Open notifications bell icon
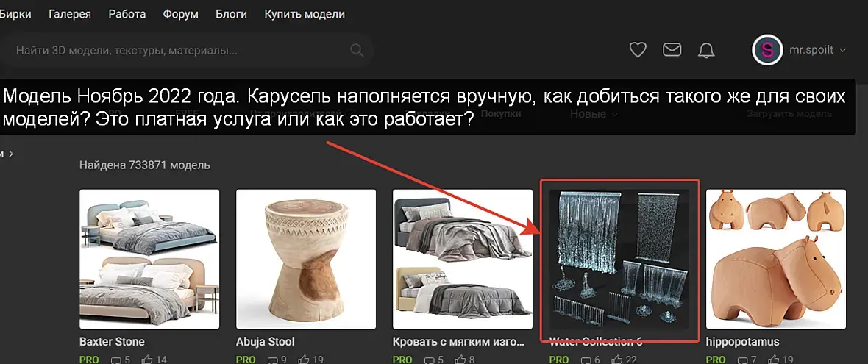 pyautogui.click(x=706, y=50)
